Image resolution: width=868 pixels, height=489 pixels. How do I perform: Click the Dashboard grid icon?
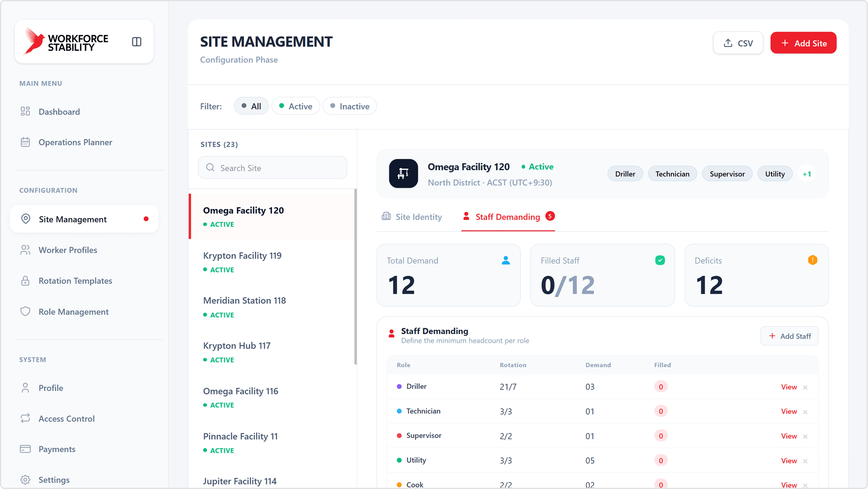(25, 111)
